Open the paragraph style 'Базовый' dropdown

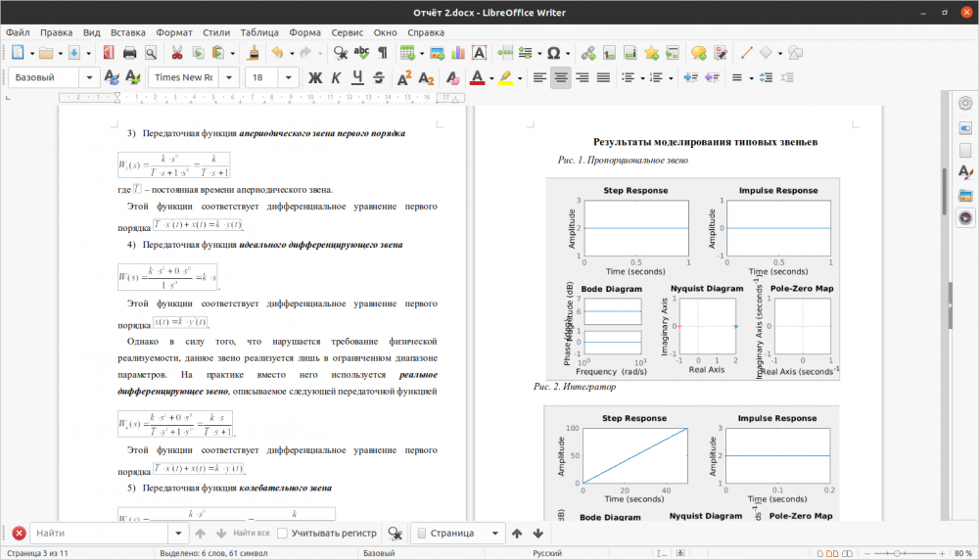[89, 77]
